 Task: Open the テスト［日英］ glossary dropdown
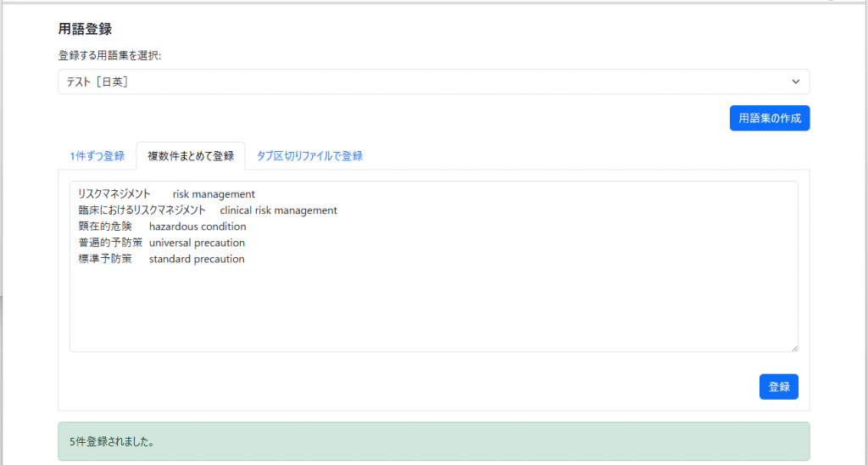[424, 81]
